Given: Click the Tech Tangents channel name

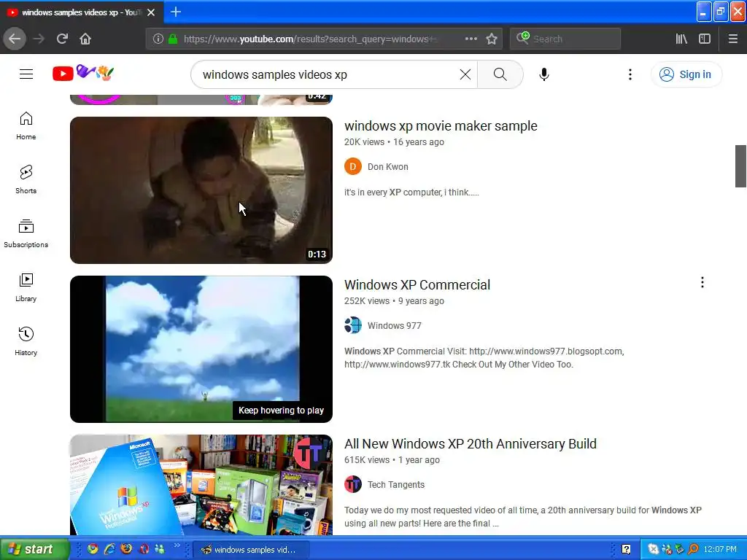Looking at the screenshot, I should point(396,485).
